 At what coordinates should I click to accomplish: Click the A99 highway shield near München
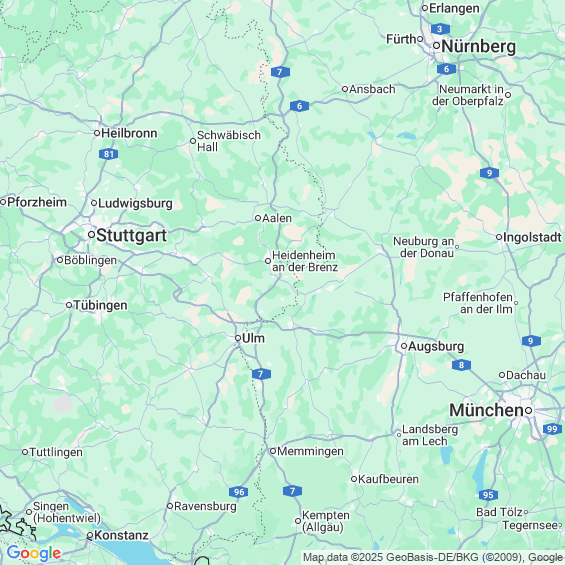coord(552,429)
